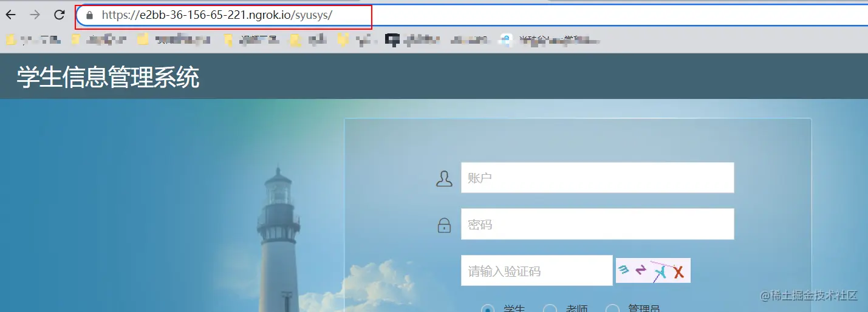
Task: Click the browser forward arrow
Action: click(35, 15)
